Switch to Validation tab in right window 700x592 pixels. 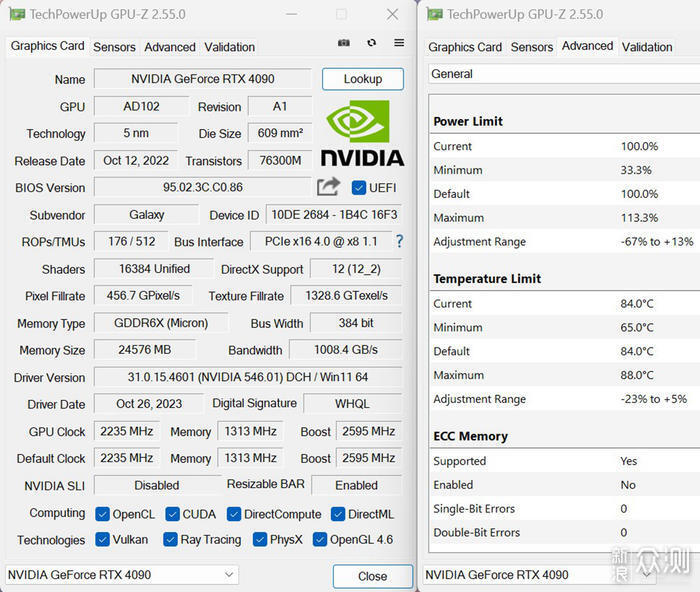(x=647, y=47)
